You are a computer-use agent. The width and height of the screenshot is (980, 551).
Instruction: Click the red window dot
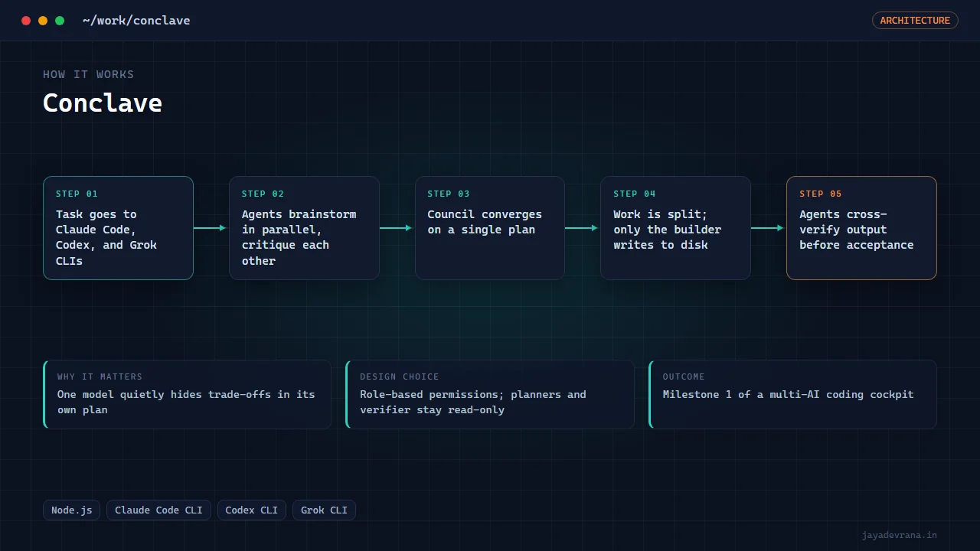point(26,21)
